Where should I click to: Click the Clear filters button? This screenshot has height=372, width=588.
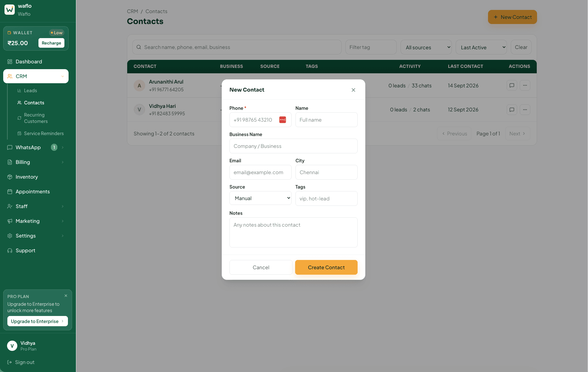[521, 47]
